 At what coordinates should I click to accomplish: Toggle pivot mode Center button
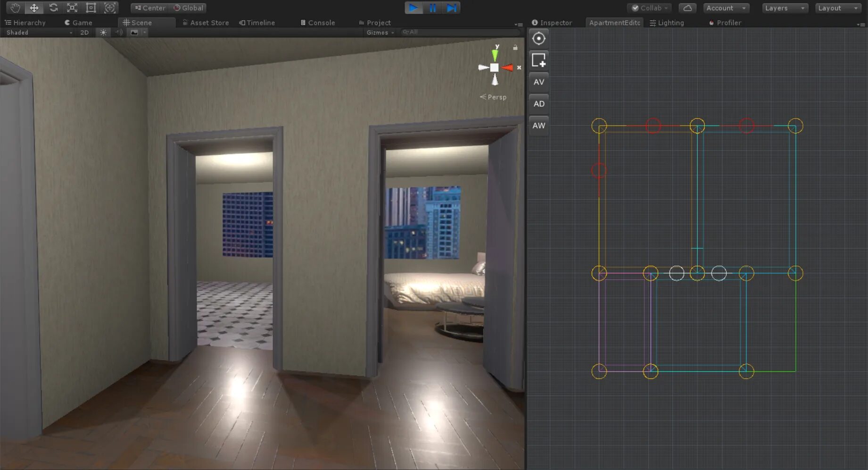coord(150,8)
